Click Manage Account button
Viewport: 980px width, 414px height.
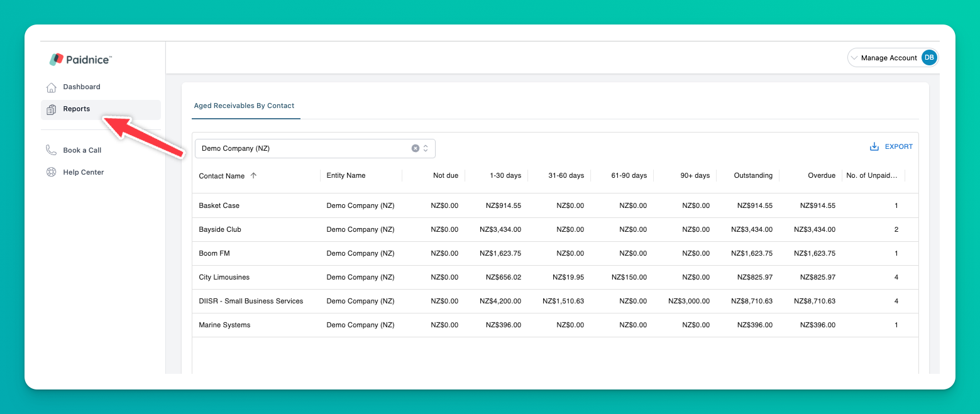point(893,58)
